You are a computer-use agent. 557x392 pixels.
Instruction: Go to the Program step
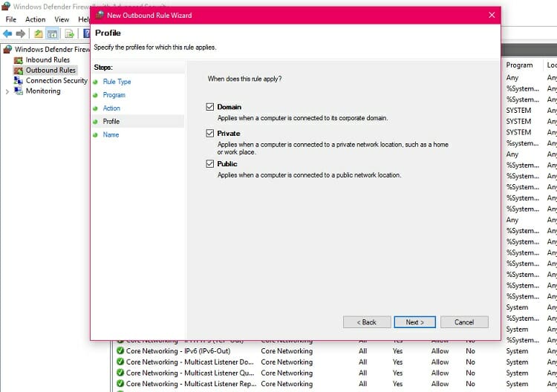click(114, 95)
